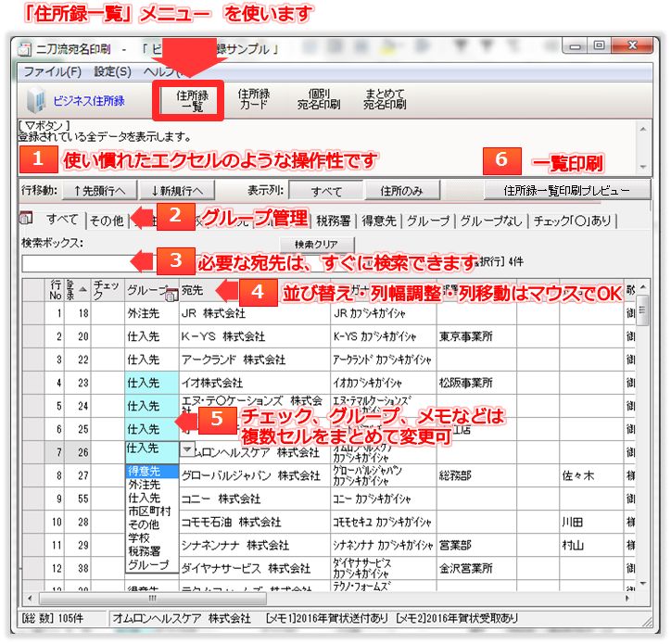This screenshot has width=671, height=644.
Task: Open 個別宛名印刷 from the toolbar
Action: pyautogui.click(x=319, y=99)
